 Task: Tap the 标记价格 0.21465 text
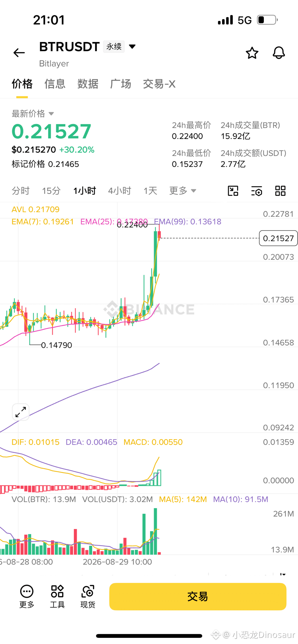(x=45, y=164)
